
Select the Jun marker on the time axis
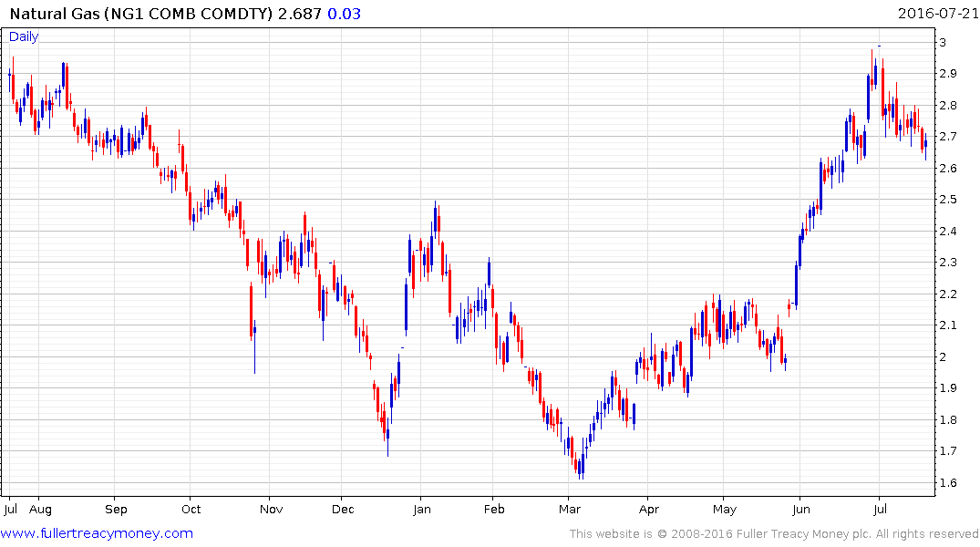tap(801, 510)
